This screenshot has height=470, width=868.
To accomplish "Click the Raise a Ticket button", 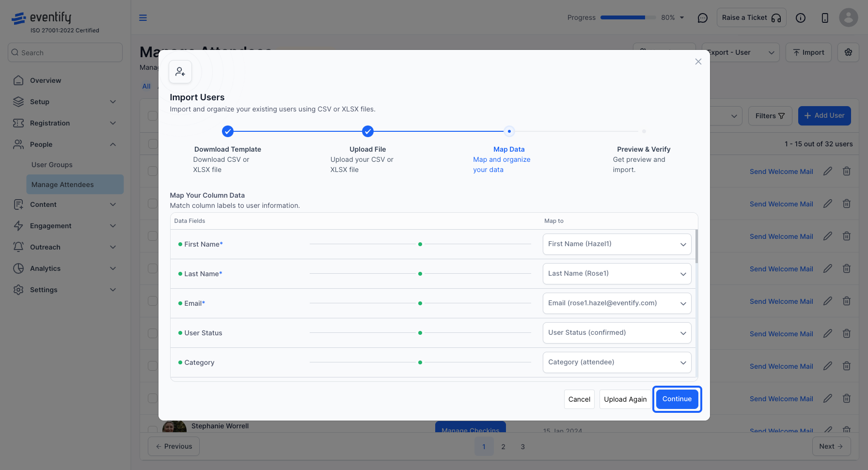I will (x=751, y=18).
